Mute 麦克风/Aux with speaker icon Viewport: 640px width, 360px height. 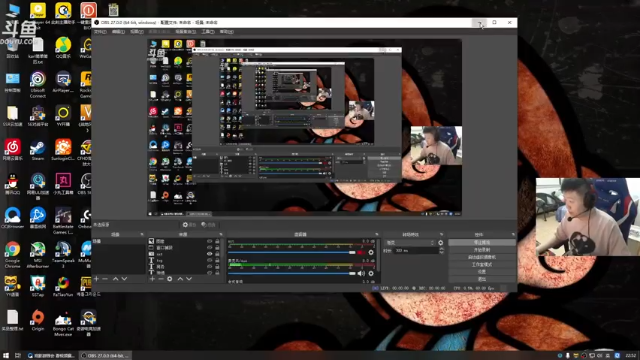point(361,273)
